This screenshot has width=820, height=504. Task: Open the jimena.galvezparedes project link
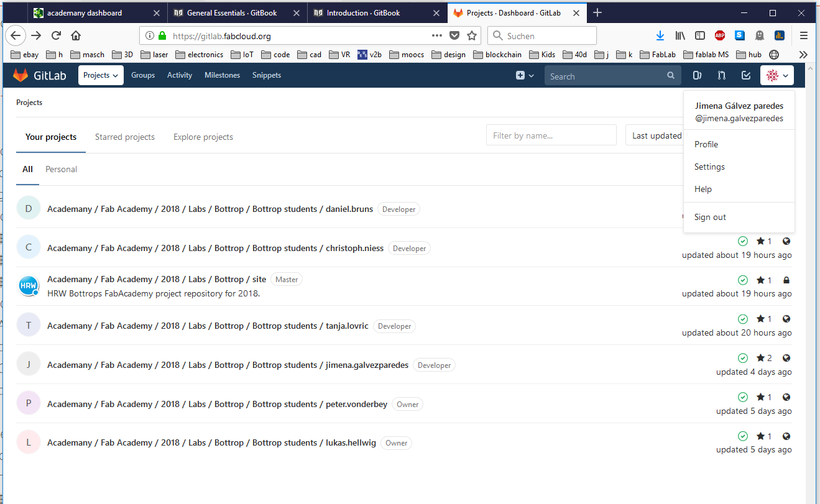(228, 365)
